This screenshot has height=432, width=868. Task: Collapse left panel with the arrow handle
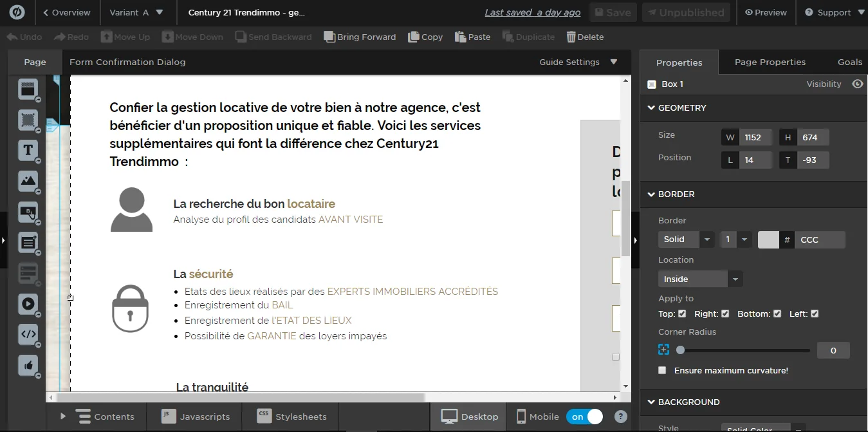click(x=3, y=240)
